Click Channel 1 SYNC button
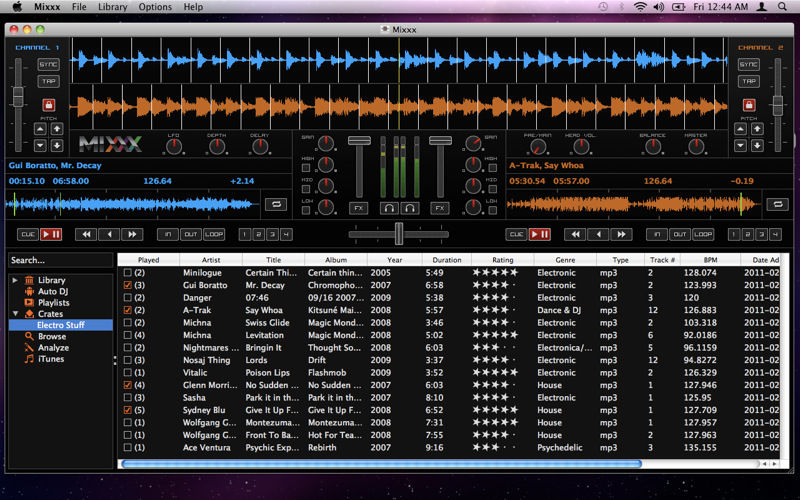 48,64
